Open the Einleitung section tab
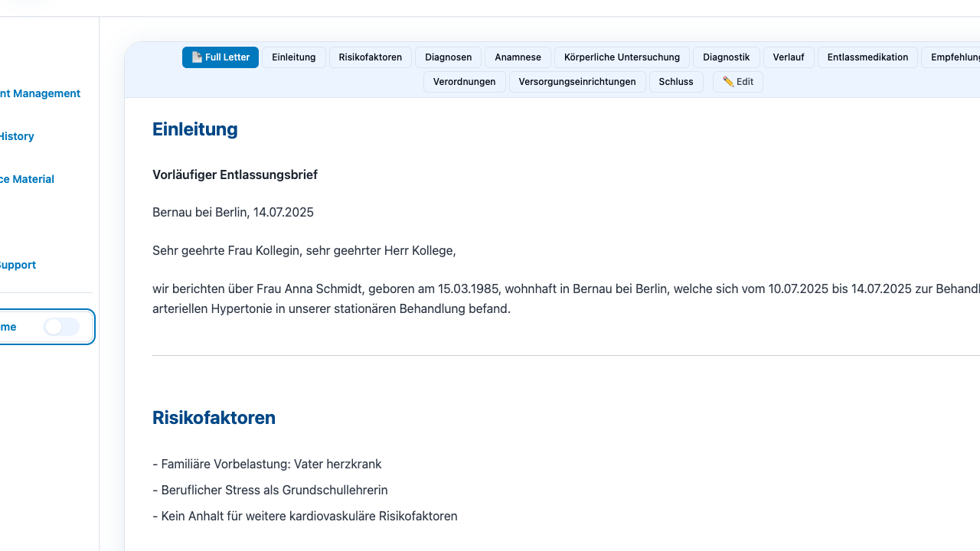Viewport: 980px width, 551px height. point(294,57)
